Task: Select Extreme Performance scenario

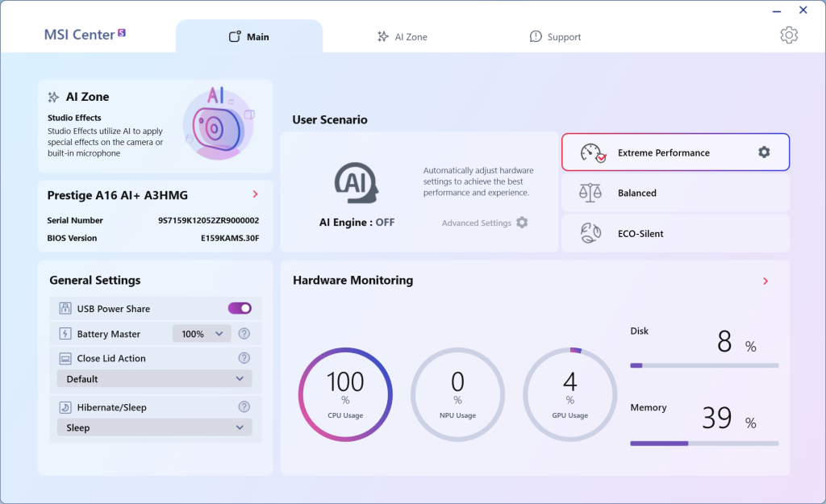Action: pos(675,152)
